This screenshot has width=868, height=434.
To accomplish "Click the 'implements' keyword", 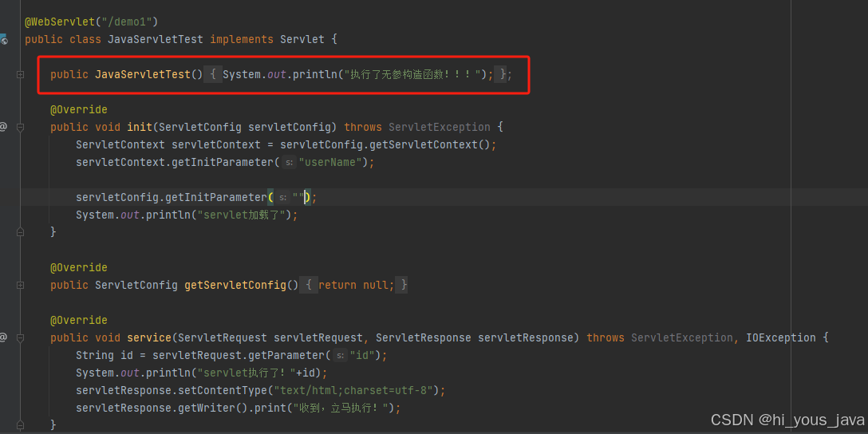I will (x=242, y=39).
